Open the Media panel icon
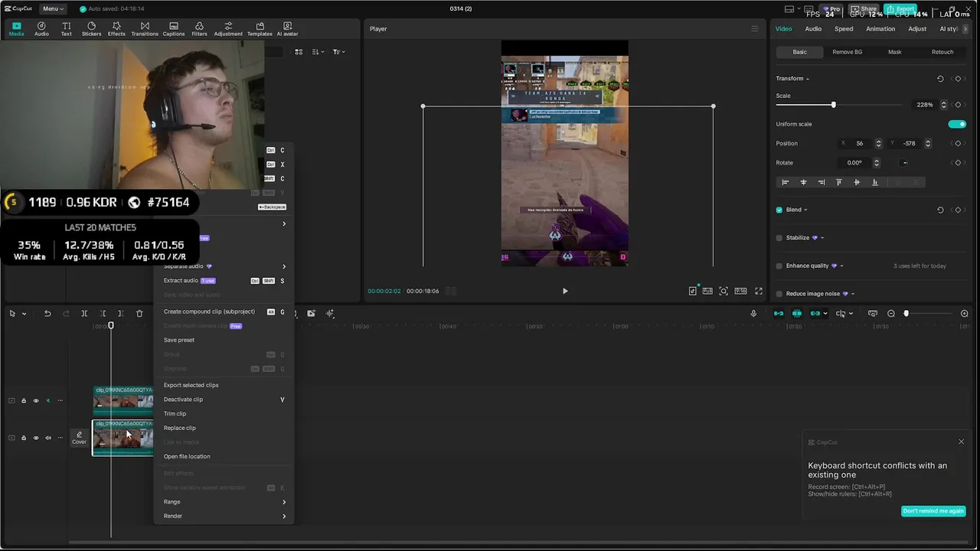This screenshot has width=980, height=551. 16,29
